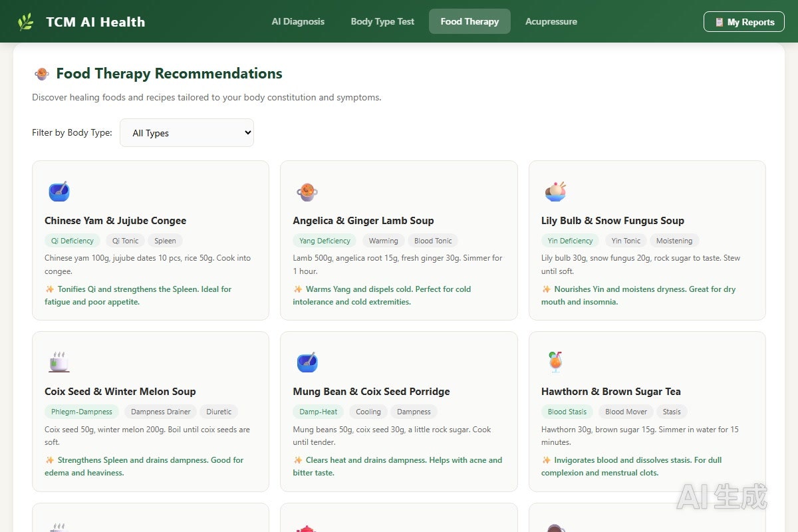Select the Acupressure tab

point(551,21)
